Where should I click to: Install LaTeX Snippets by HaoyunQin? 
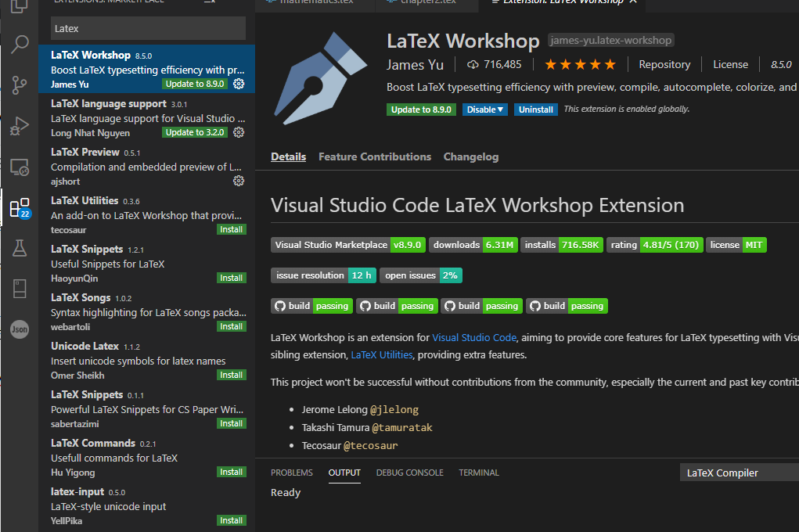232,279
